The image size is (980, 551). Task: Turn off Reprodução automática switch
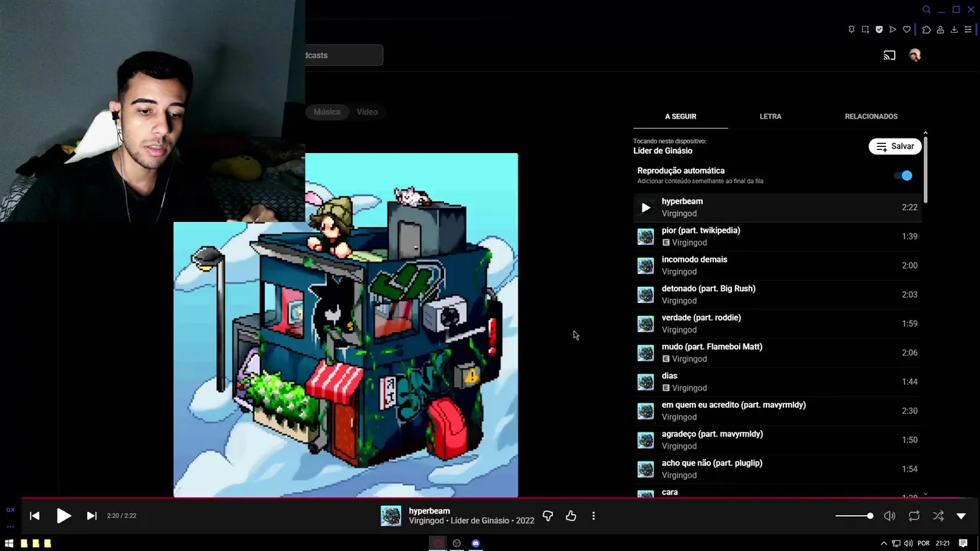pyautogui.click(x=903, y=175)
